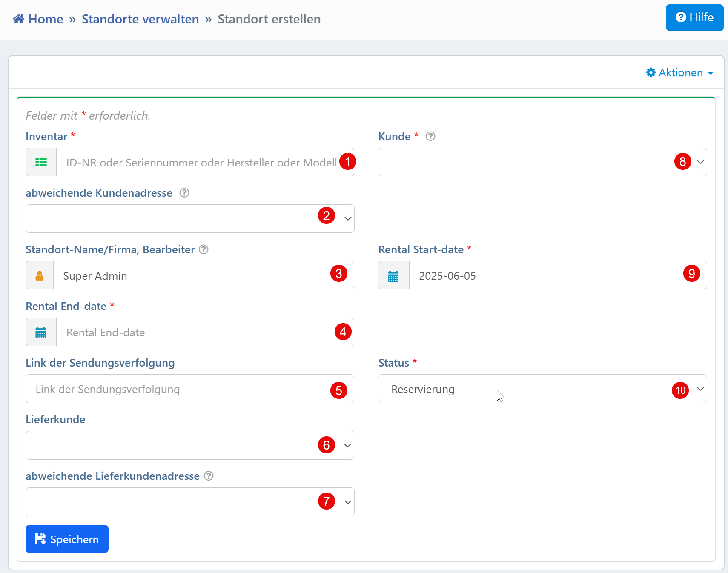Click the calendar icon for Rental Start-date
This screenshot has width=728, height=573.
tap(393, 276)
